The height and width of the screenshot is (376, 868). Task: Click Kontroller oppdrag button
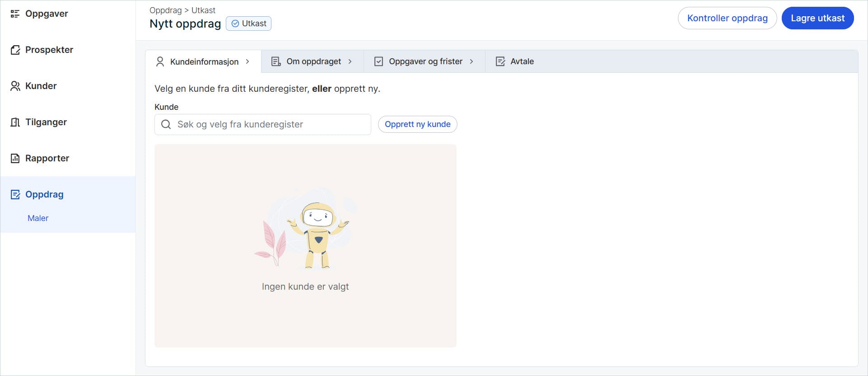(727, 19)
